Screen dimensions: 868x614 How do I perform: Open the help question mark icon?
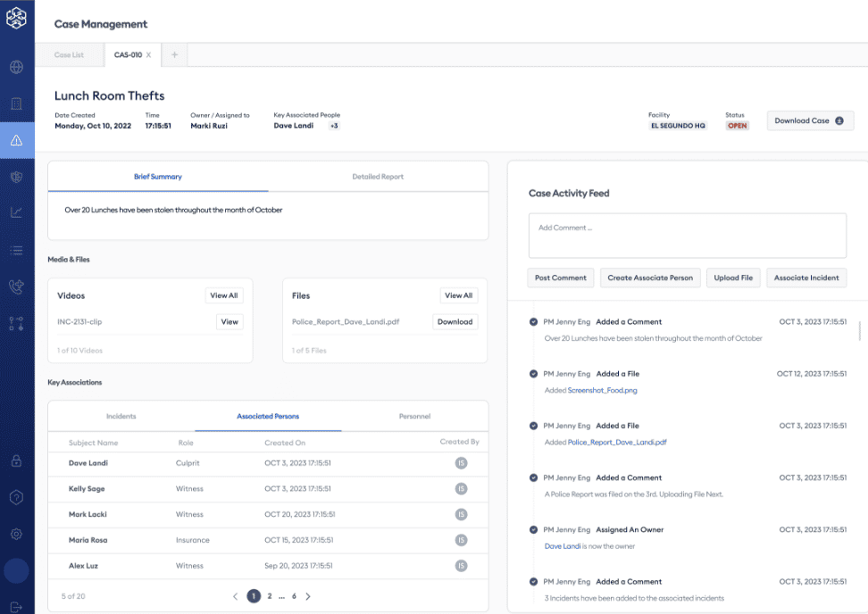point(17,497)
